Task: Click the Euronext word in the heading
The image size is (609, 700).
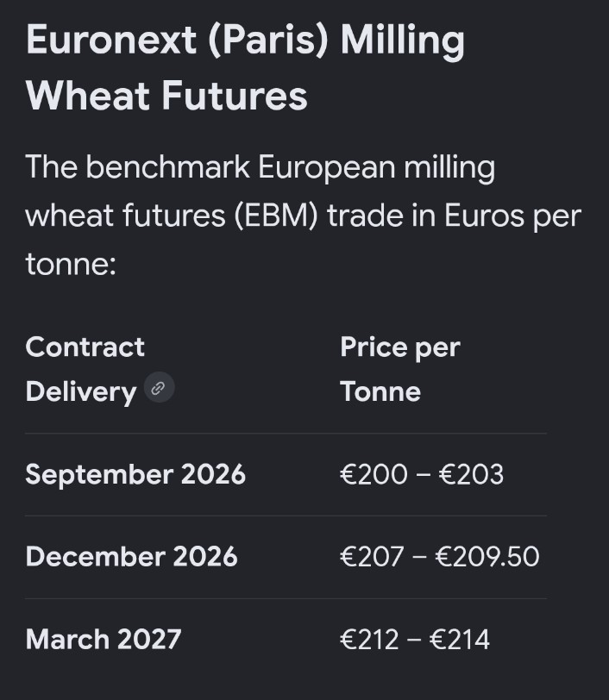Action: pyautogui.click(x=111, y=40)
